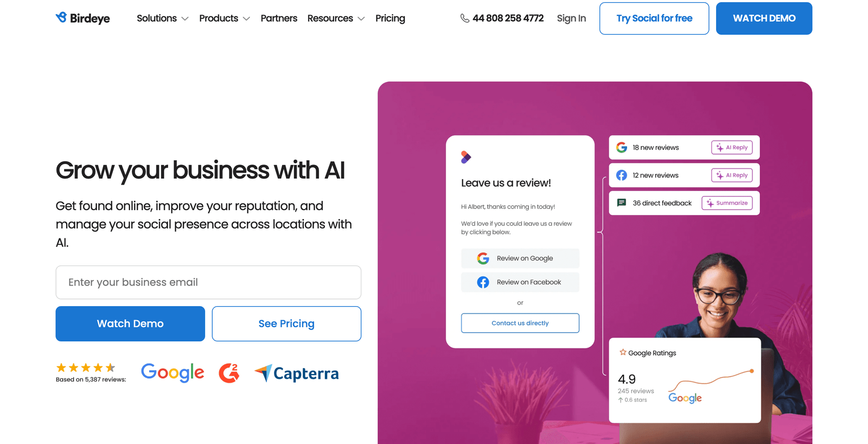
Task: Click the See Pricing button
Action: [286, 324]
